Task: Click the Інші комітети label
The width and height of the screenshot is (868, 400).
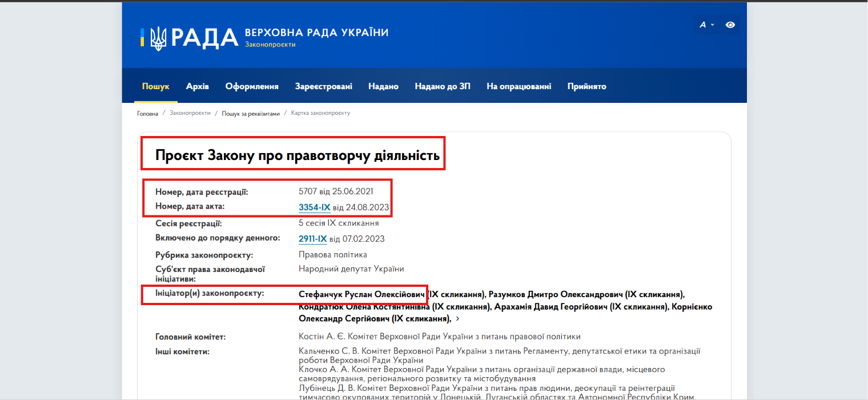Action: [x=182, y=351]
